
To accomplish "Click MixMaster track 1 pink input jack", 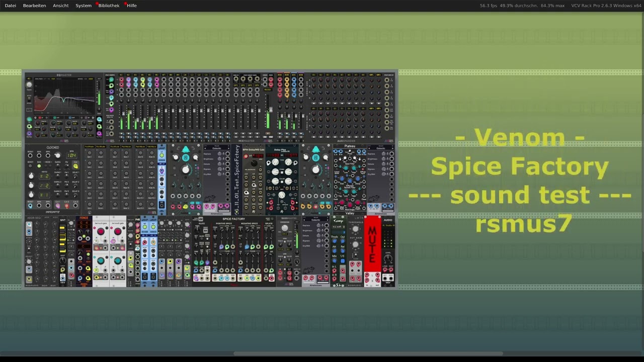I will tap(121, 79).
